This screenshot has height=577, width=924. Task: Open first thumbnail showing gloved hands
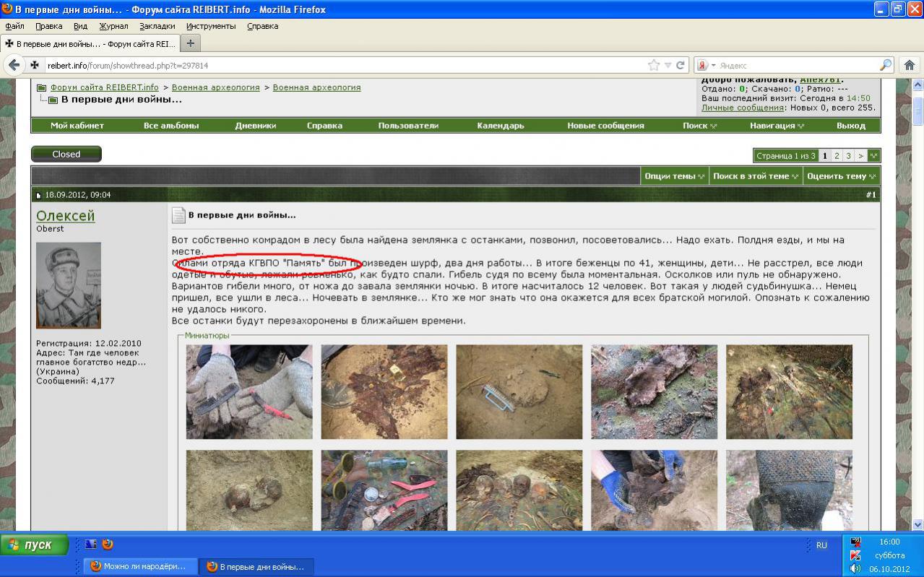coord(249,391)
